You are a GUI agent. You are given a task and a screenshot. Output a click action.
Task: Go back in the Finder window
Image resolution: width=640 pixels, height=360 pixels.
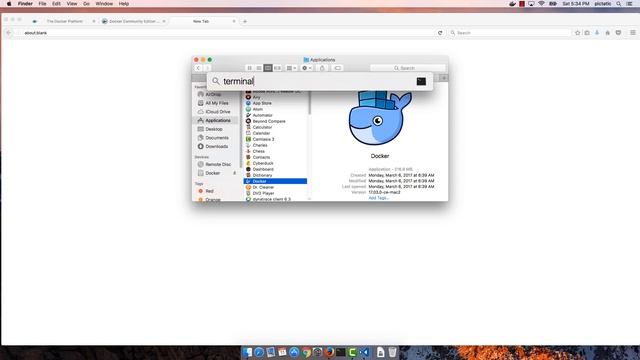pos(198,68)
